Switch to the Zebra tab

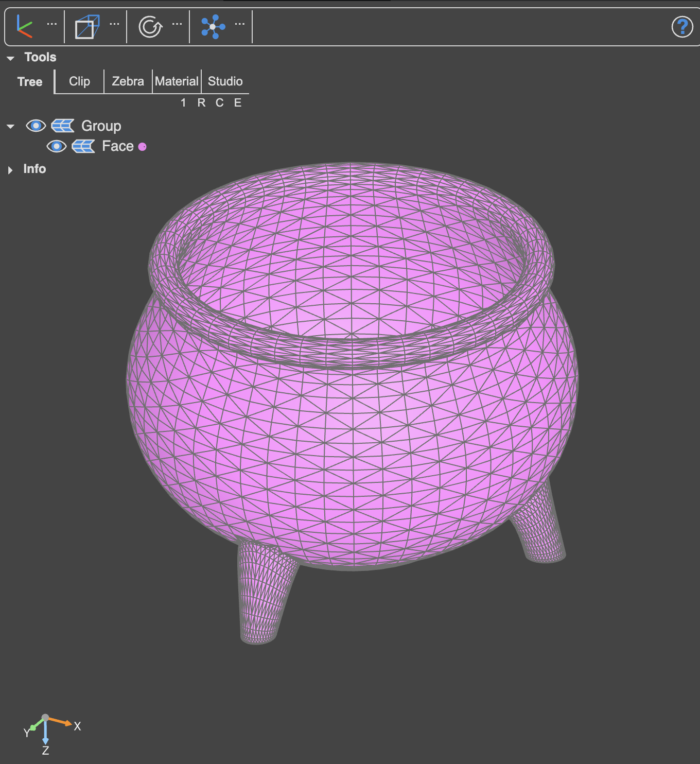(128, 81)
